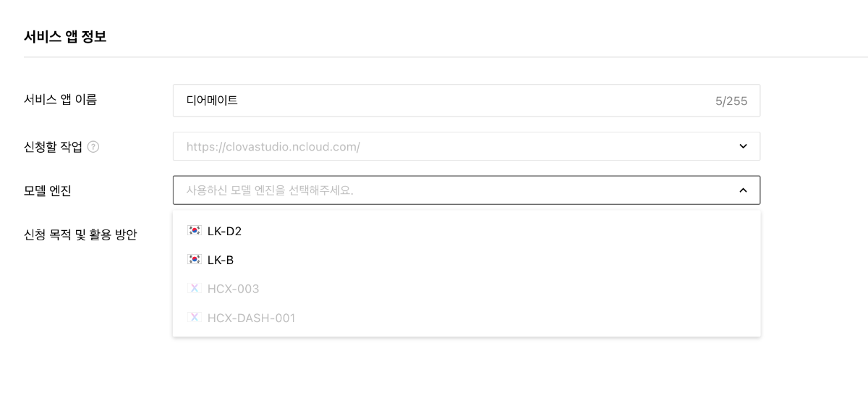Click the 5/255 character counter

pyautogui.click(x=731, y=101)
